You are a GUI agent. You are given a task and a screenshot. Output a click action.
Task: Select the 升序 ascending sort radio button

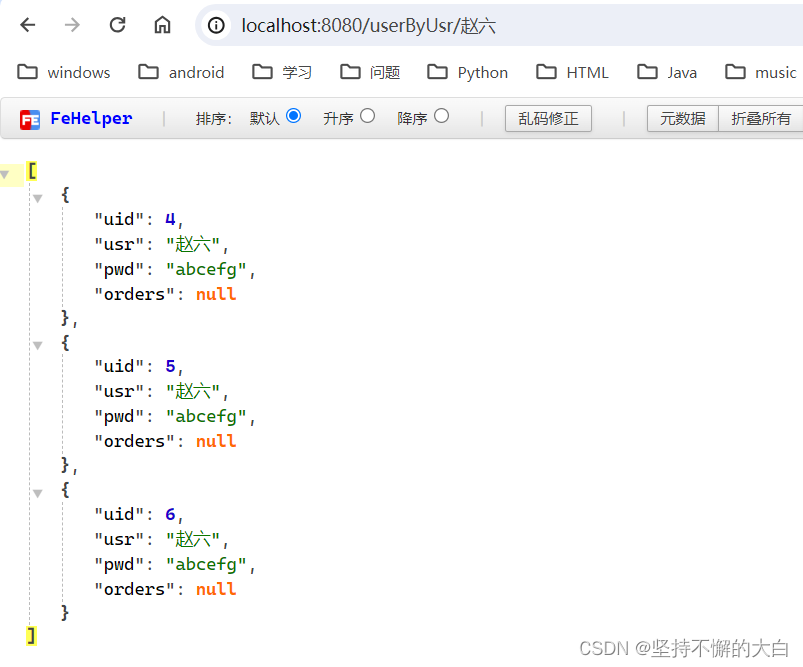tap(367, 116)
